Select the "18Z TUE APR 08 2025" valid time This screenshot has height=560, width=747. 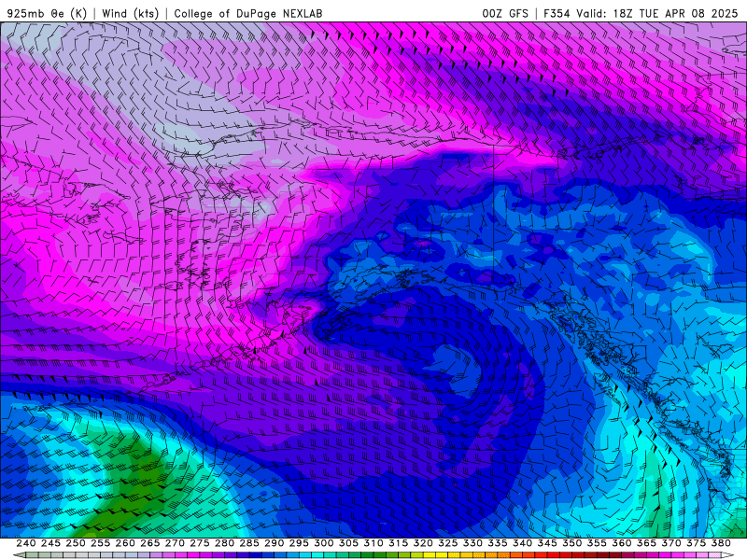point(675,13)
